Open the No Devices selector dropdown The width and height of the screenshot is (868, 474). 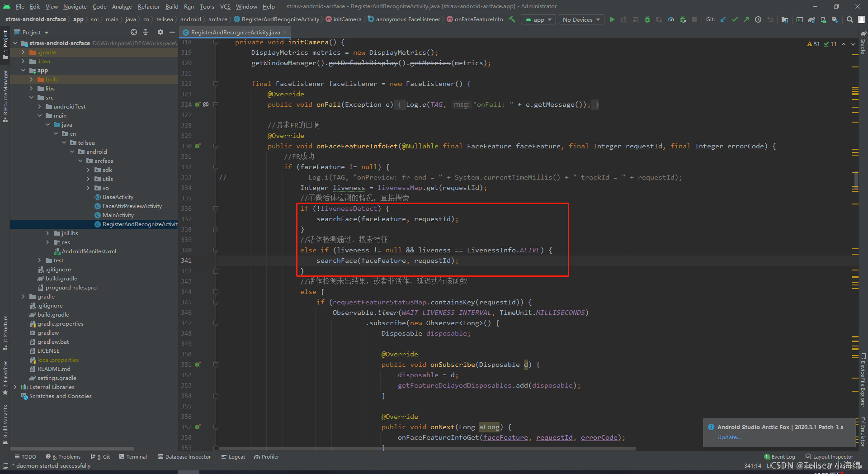coord(581,19)
